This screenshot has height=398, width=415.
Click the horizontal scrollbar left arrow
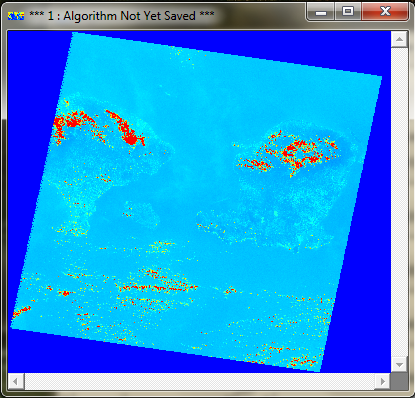coord(16,381)
